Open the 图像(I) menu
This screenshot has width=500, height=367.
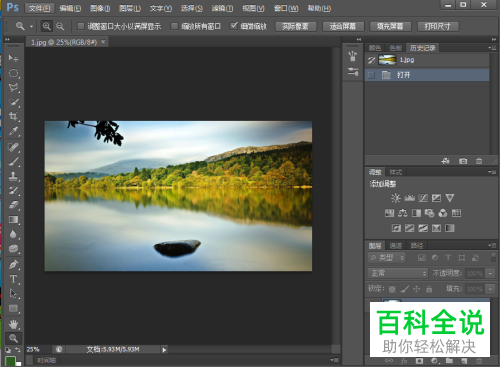click(x=100, y=8)
